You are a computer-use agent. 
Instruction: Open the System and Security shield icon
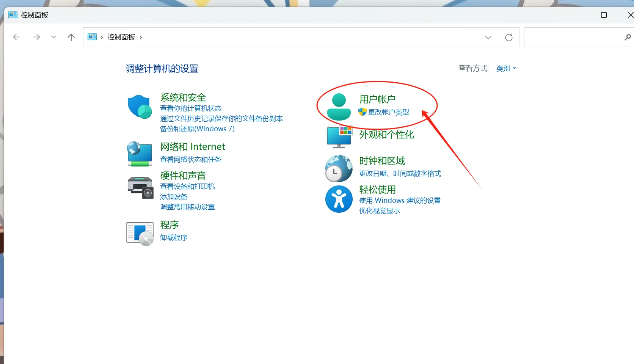point(140,107)
